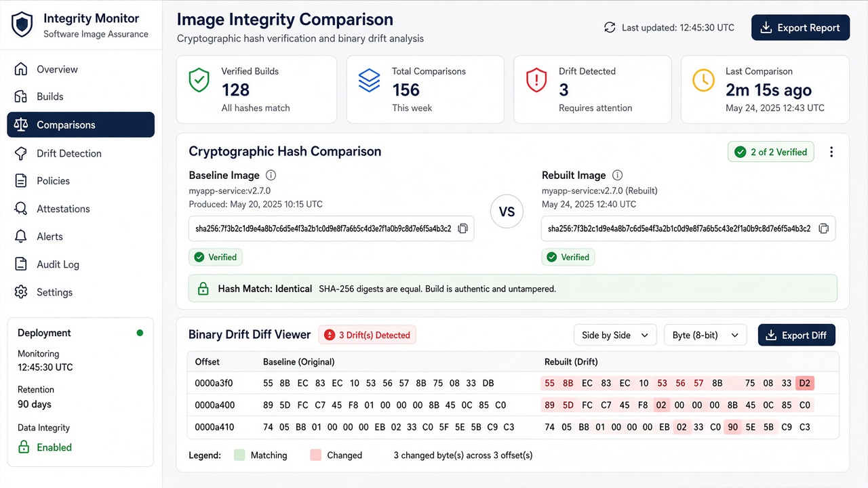Click the Hash Match lock icon
The width and height of the screenshot is (868, 488).
203,289
